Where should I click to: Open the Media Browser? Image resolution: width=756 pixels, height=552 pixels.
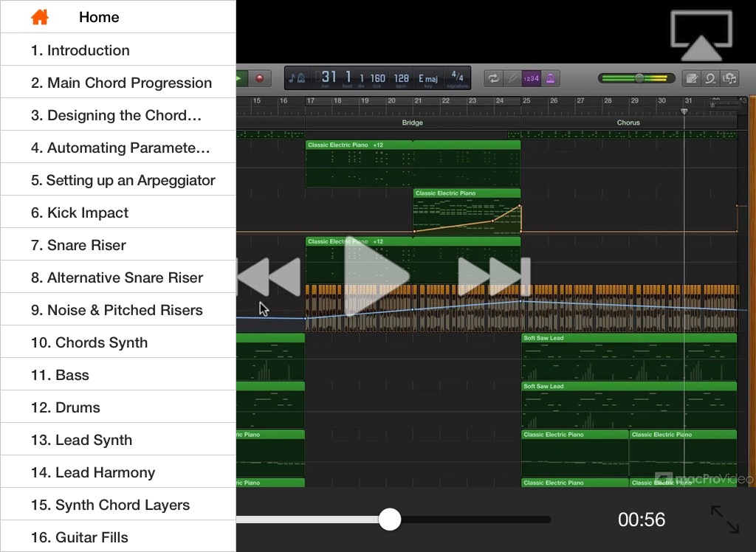click(730, 78)
